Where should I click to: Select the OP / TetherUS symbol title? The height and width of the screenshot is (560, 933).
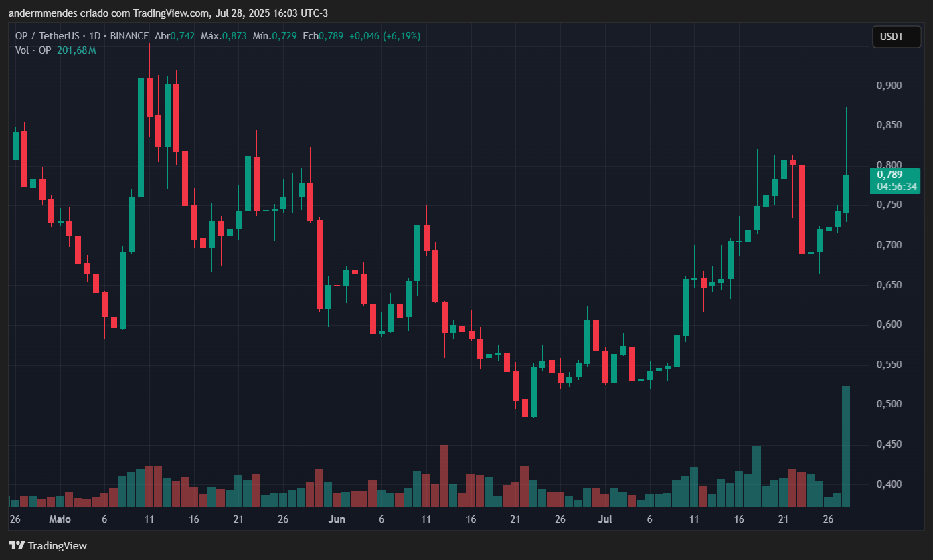tap(46, 36)
